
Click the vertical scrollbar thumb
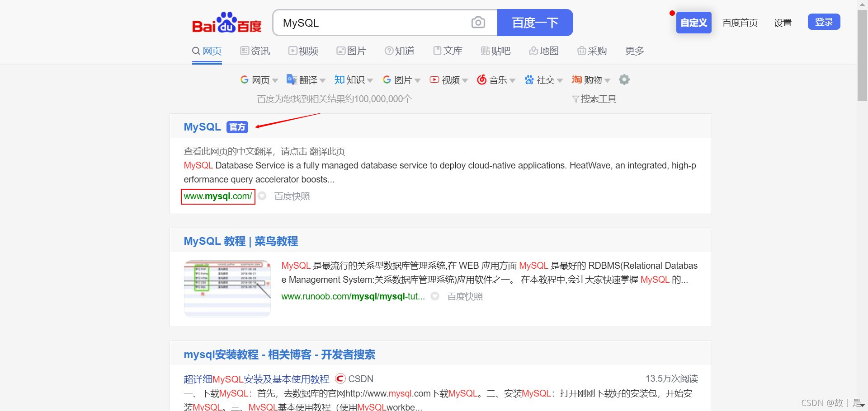862,55
